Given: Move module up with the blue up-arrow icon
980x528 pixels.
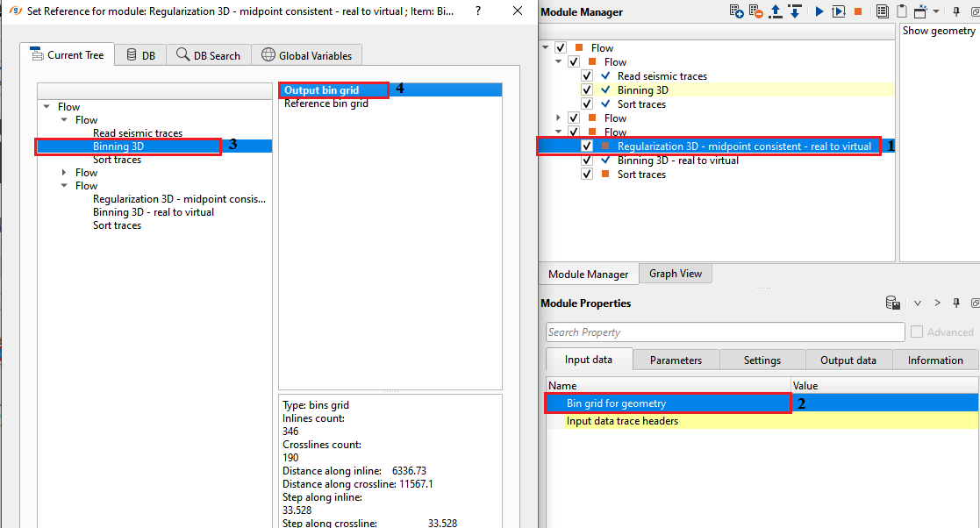Looking at the screenshot, I should point(776,11).
